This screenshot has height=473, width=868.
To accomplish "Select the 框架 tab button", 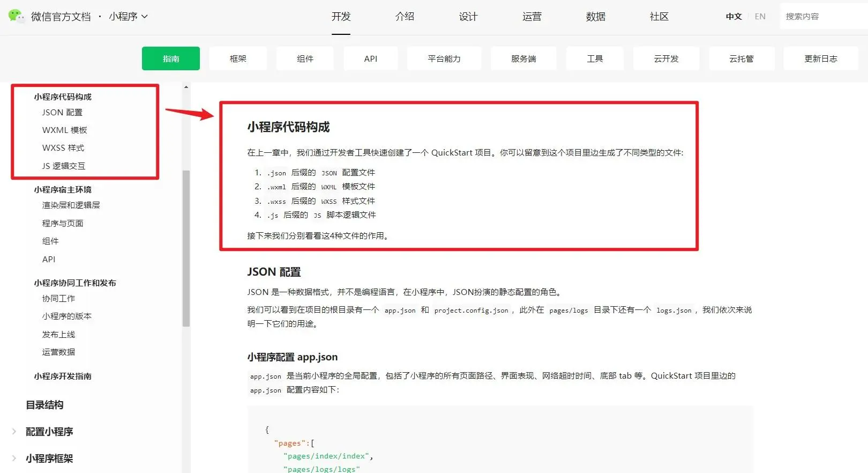I will coord(238,58).
